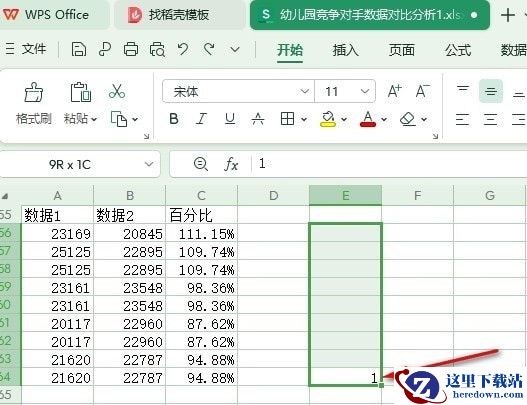Toggle Underline formatting
The height and width of the screenshot is (405, 527).
coord(230,119)
